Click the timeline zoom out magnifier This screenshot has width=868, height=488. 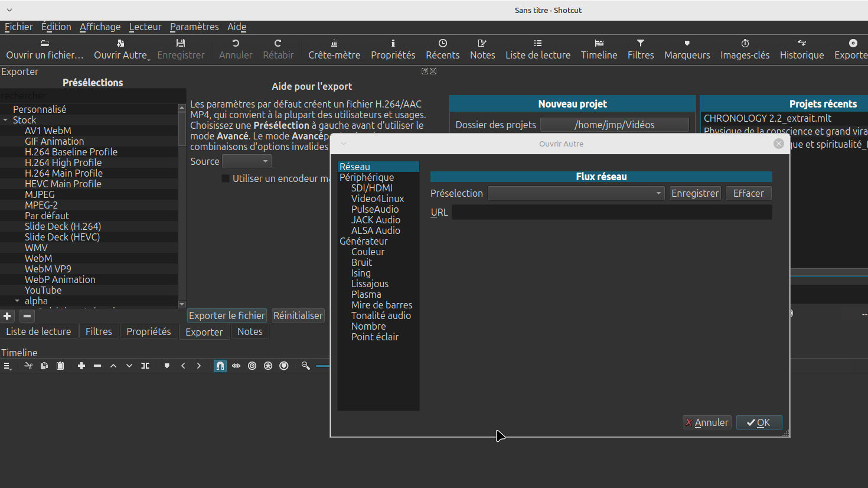tap(305, 366)
